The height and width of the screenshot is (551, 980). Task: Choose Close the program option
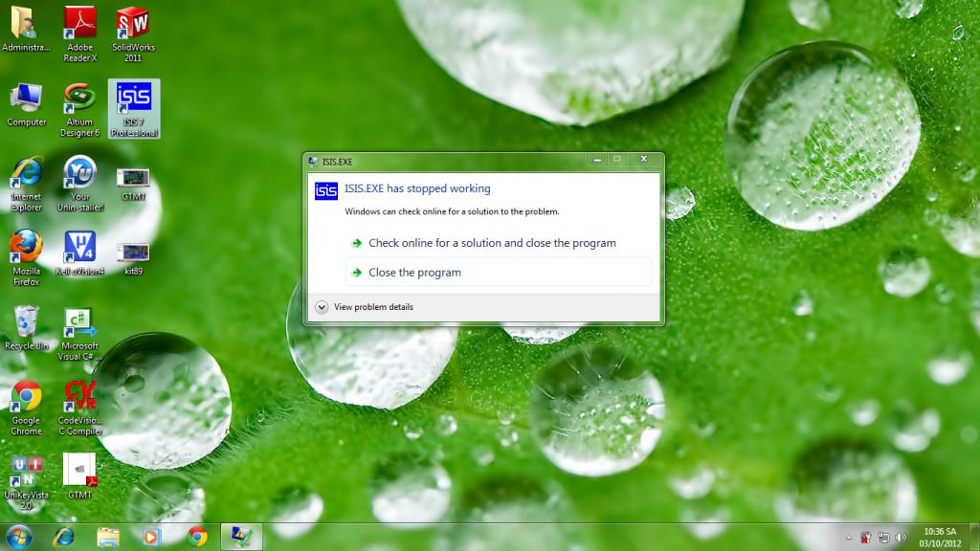tap(498, 273)
